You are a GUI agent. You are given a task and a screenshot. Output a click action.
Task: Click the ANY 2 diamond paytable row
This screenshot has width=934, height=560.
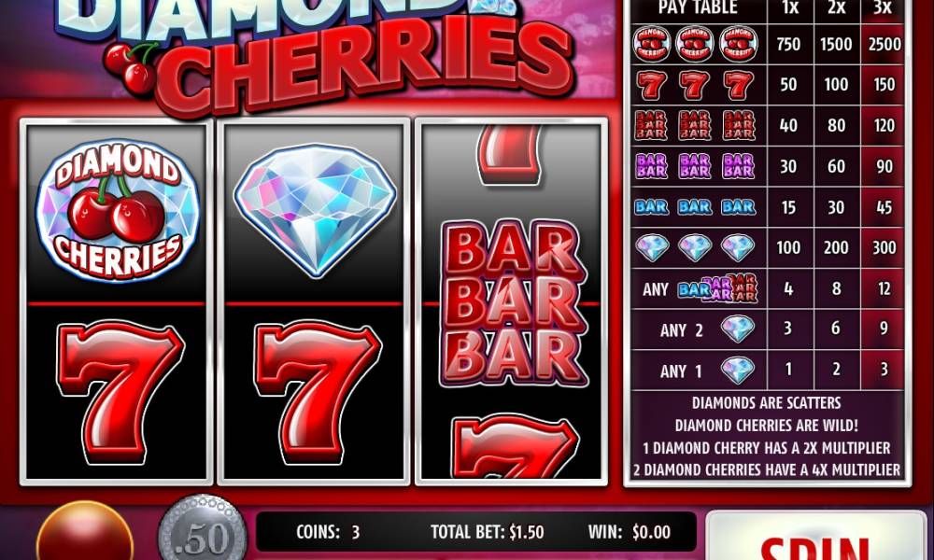(767, 329)
